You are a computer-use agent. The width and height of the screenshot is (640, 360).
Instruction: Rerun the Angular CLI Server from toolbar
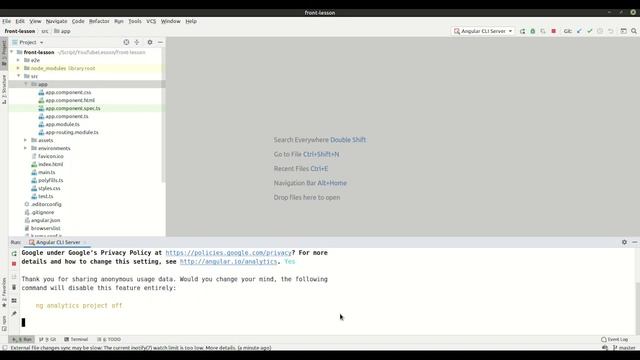click(x=522, y=31)
